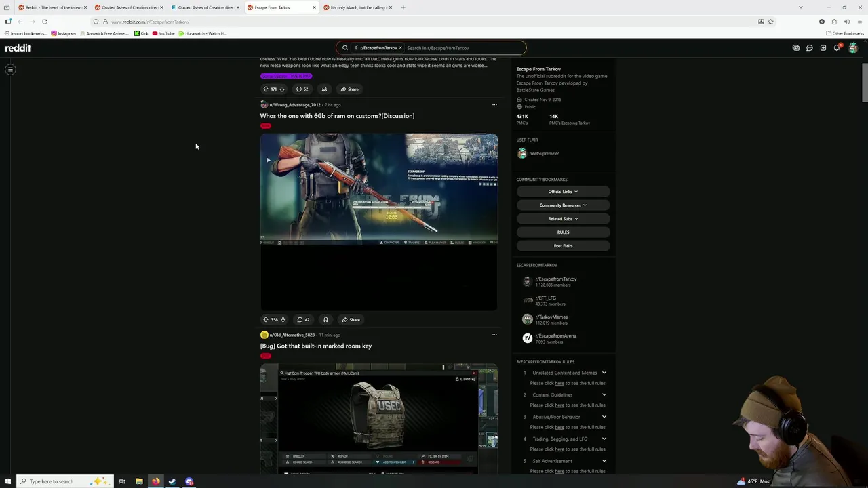Downvote the post with 171 votes
Image resolution: width=868 pixels, height=488 pixels.
pyautogui.click(x=282, y=89)
